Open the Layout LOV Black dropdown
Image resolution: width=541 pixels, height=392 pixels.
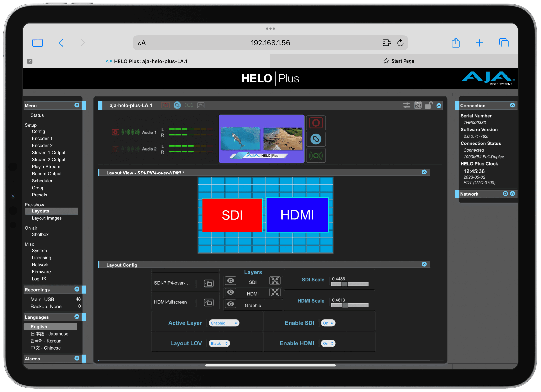(x=219, y=343)
